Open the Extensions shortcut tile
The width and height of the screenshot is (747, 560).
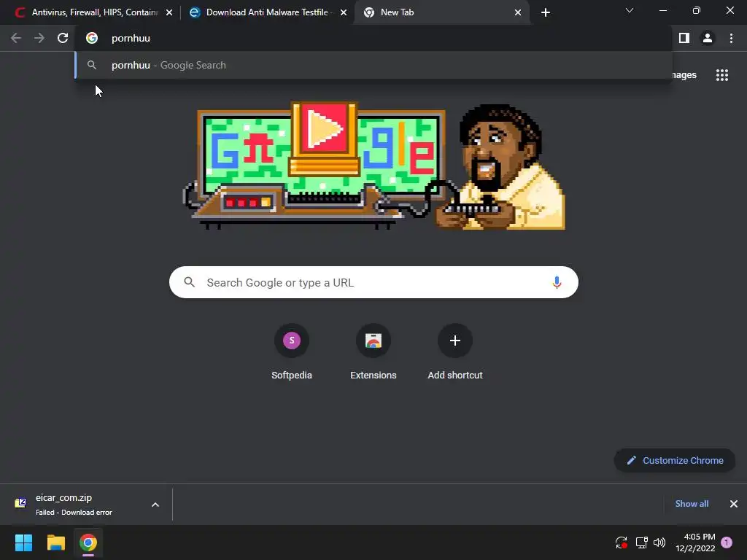point(373,352)
